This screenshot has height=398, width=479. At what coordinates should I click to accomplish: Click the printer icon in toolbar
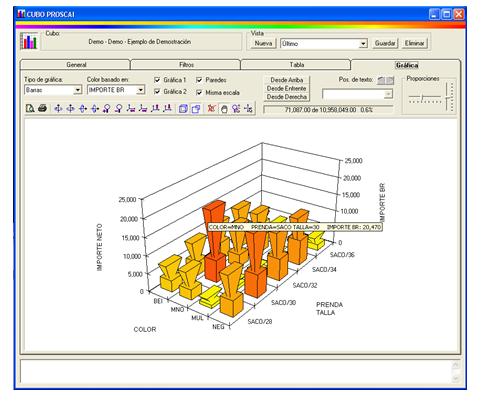pyautogui.click(x=42, y=108)
